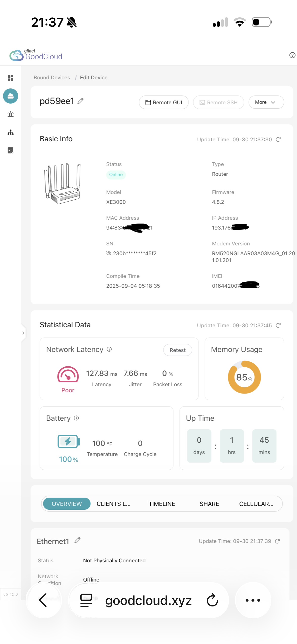Retest the network latency

click(178, 350)
